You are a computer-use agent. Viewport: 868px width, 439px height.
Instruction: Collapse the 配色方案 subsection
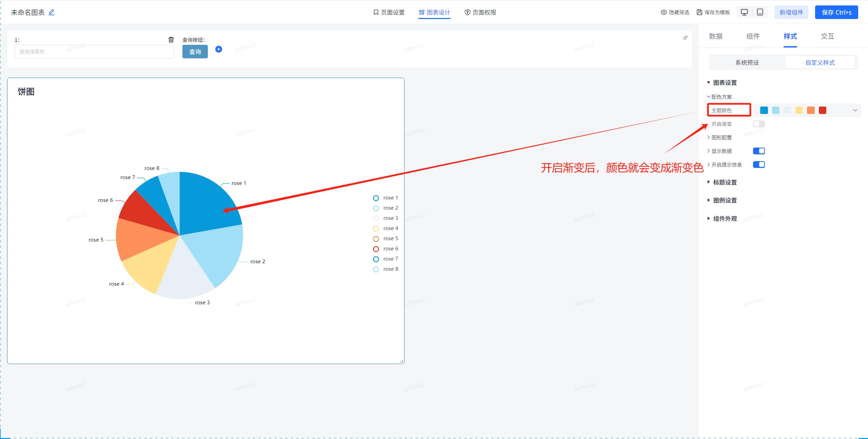(x=708, y=97)
